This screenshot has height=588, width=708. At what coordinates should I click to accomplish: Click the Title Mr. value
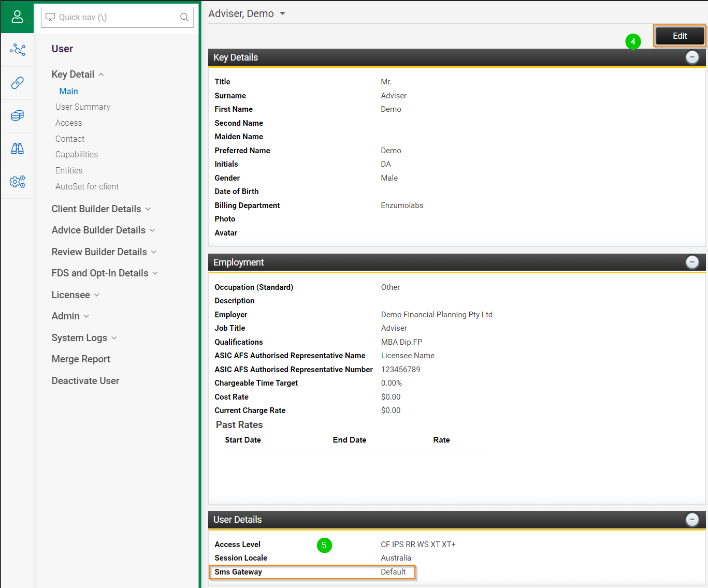coord(386,82)
